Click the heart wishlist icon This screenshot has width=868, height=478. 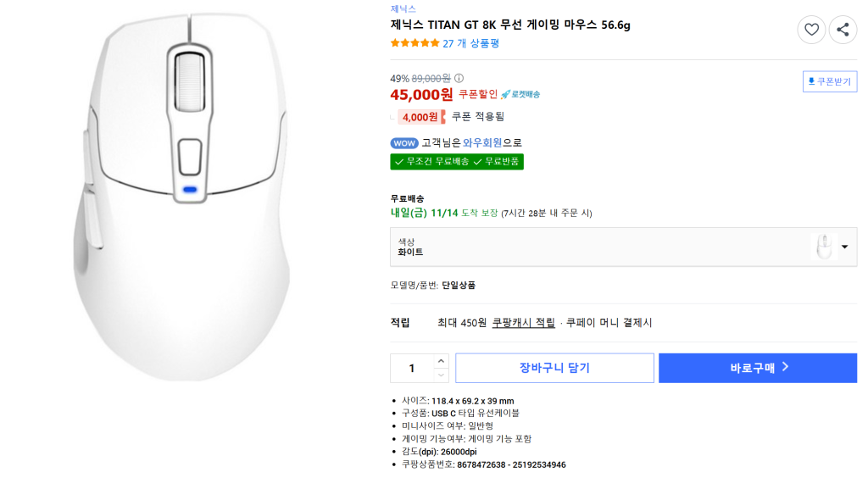(x=811, y=31)
